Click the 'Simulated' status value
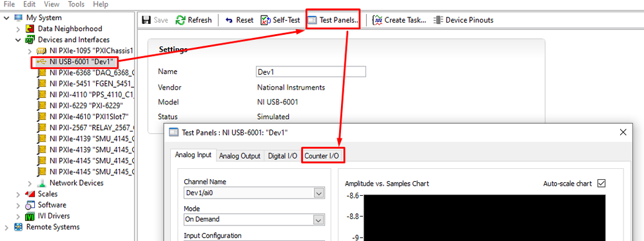The image size is (644, 241). [x=273, y=117]
